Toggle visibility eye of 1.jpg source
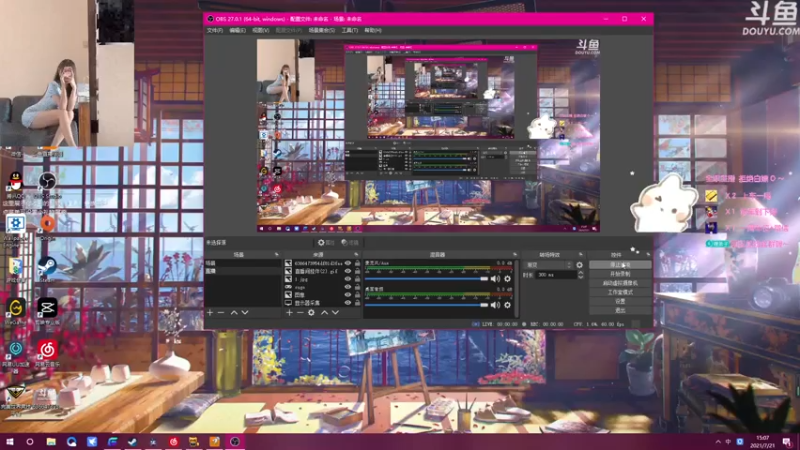 pos(348,279)
